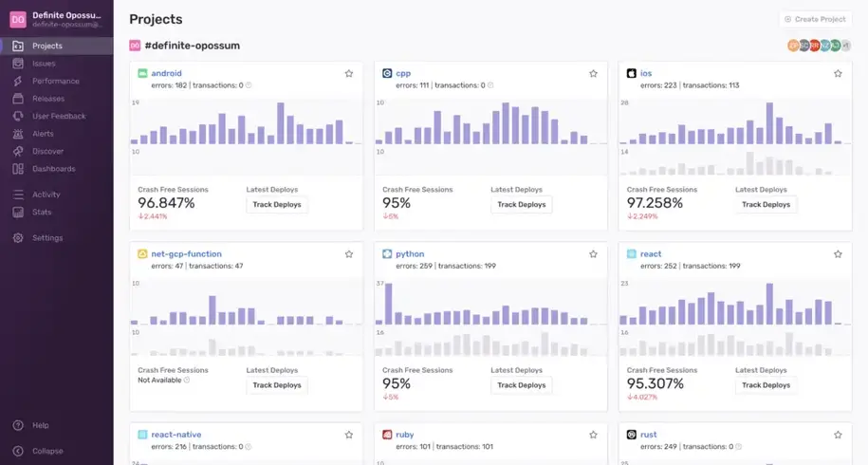
Task: Click the Dashboards grid icon
Action: point(18,169)
